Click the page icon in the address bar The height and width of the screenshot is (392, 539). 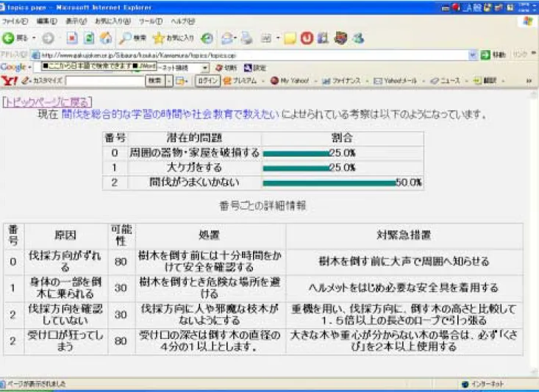pos(35,55)
